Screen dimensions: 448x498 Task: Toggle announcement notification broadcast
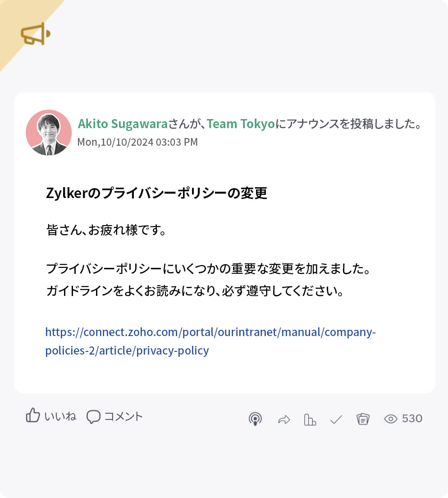coord(255,419)
